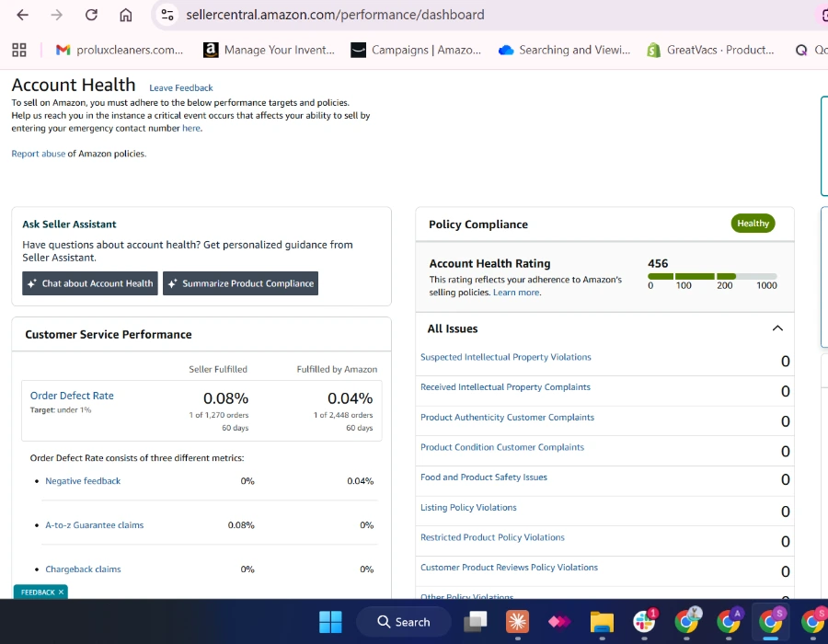Open Suspected Intellectual Property Violations
The image size is (828, 644).
(x=506, y=357)
